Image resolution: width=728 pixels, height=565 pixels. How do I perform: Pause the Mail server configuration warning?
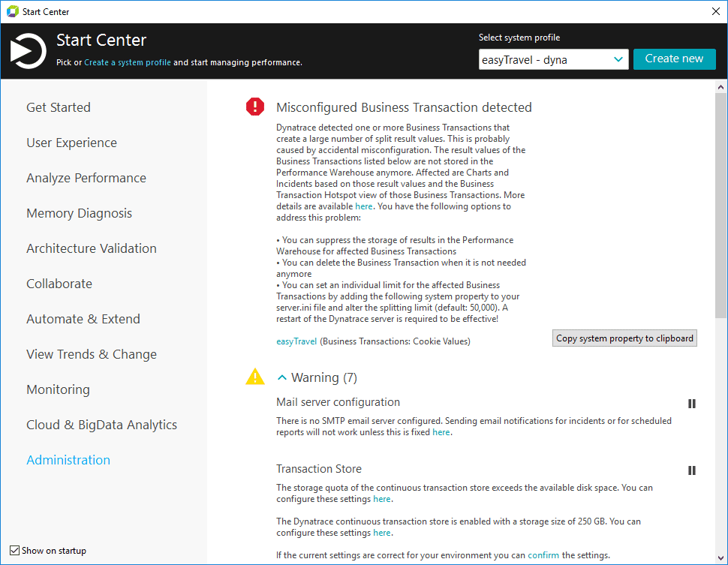click(692, 404)
